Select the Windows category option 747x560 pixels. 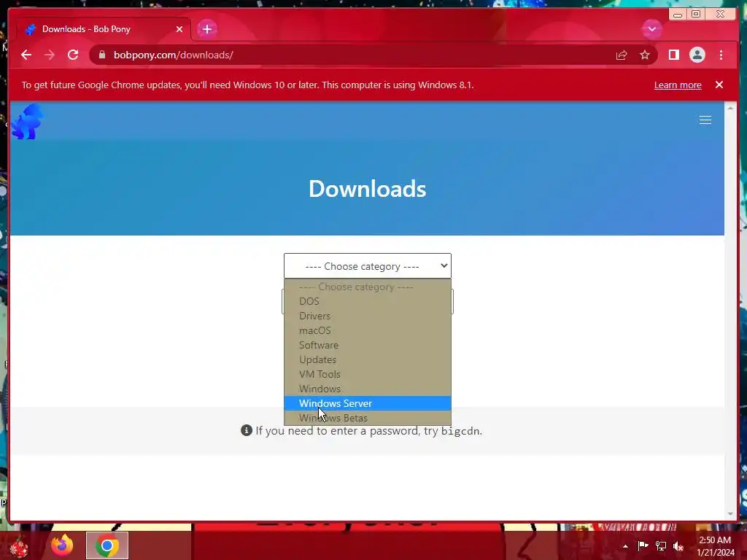coord(368,389)
